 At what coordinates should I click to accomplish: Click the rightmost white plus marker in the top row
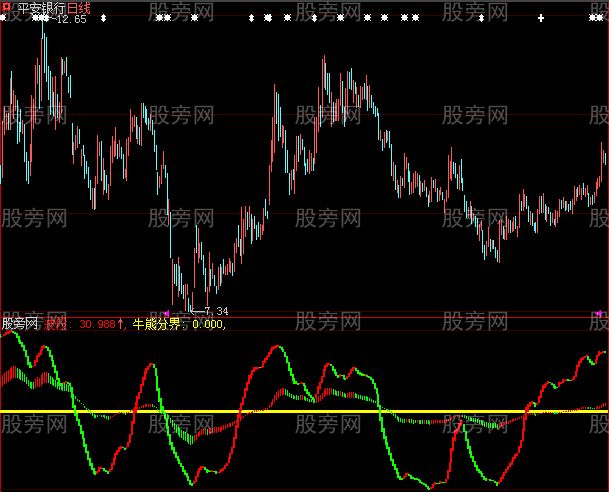pyautogui.click(x=541, y=19)
